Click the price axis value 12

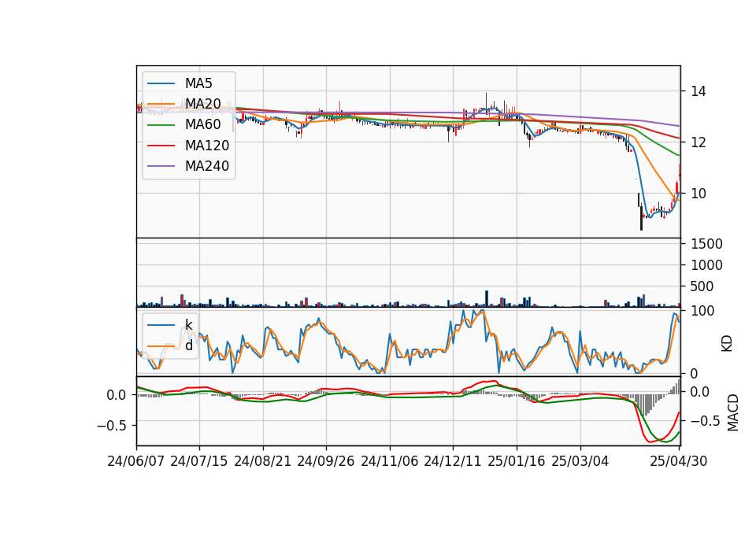coord(699,142)
